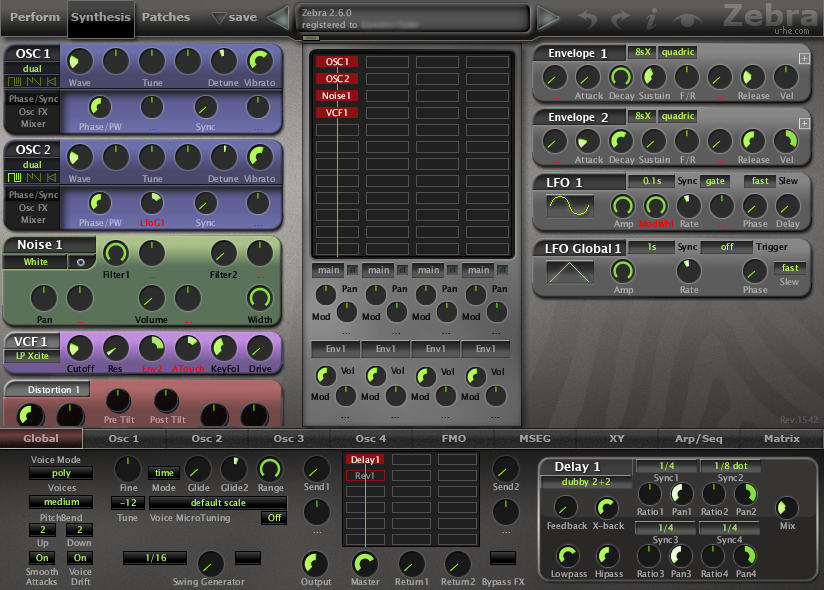Open Noise 1 White type selector
This screenshot has height=590, width=824.
(35, 262)
